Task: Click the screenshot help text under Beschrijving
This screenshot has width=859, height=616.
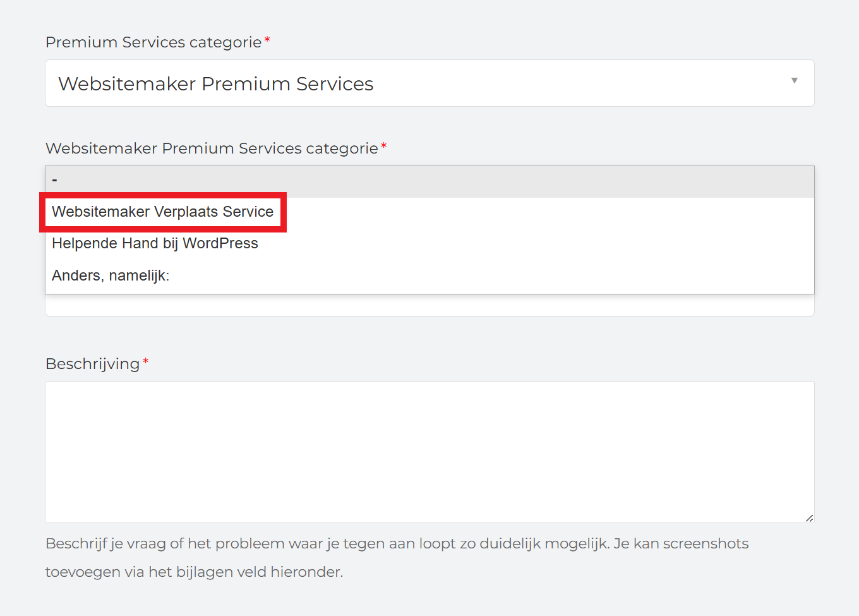Action: (397, 557)
